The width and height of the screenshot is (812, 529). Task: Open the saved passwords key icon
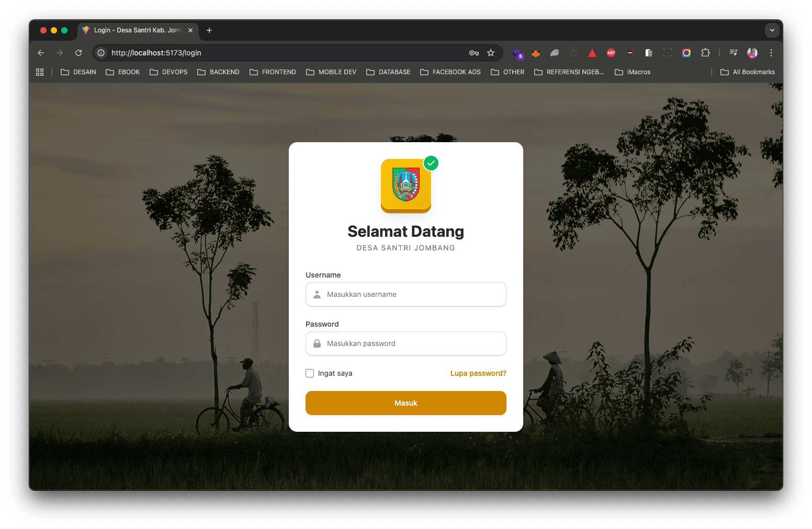coord(474,53)
